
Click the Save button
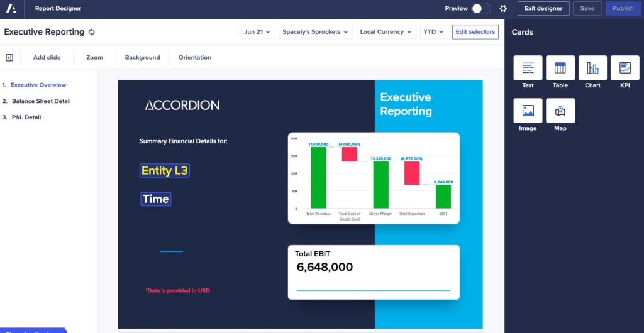[587, 9]
